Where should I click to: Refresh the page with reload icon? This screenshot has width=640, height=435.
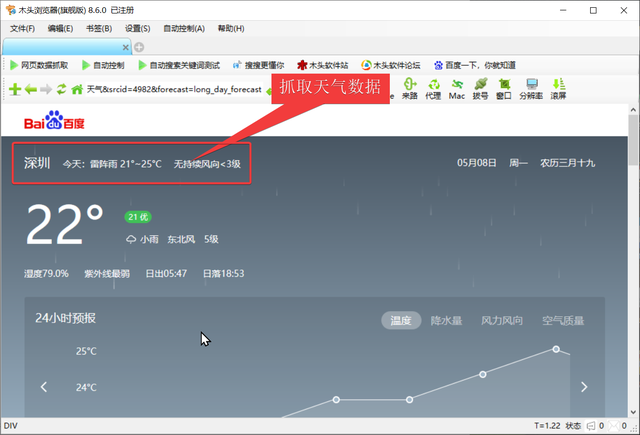[x=61, y=89]
